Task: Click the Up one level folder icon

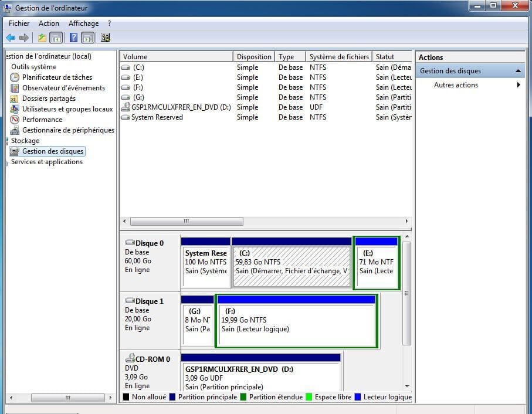Action: tap(42, 38)
